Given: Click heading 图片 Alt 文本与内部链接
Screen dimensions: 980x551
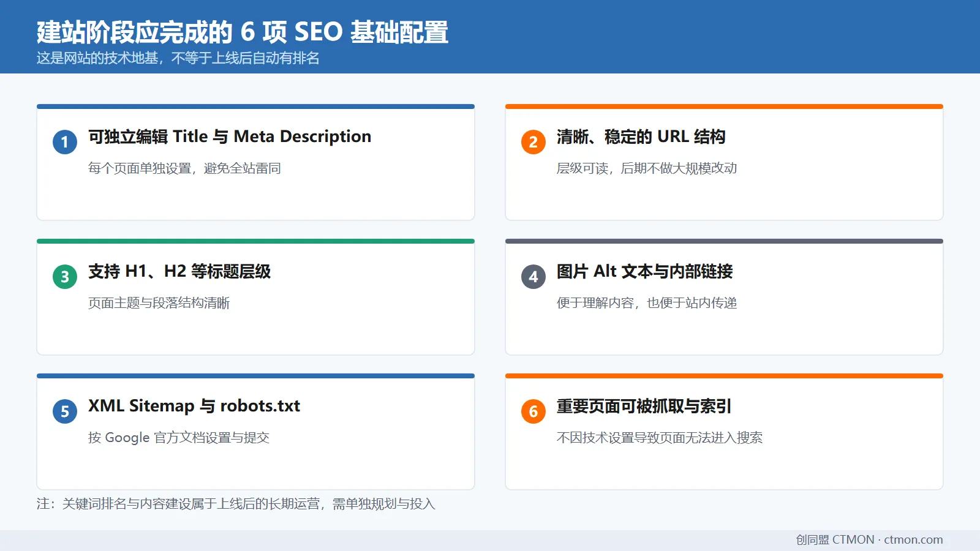Looking at the screenshot, I should tap(645, 271).
